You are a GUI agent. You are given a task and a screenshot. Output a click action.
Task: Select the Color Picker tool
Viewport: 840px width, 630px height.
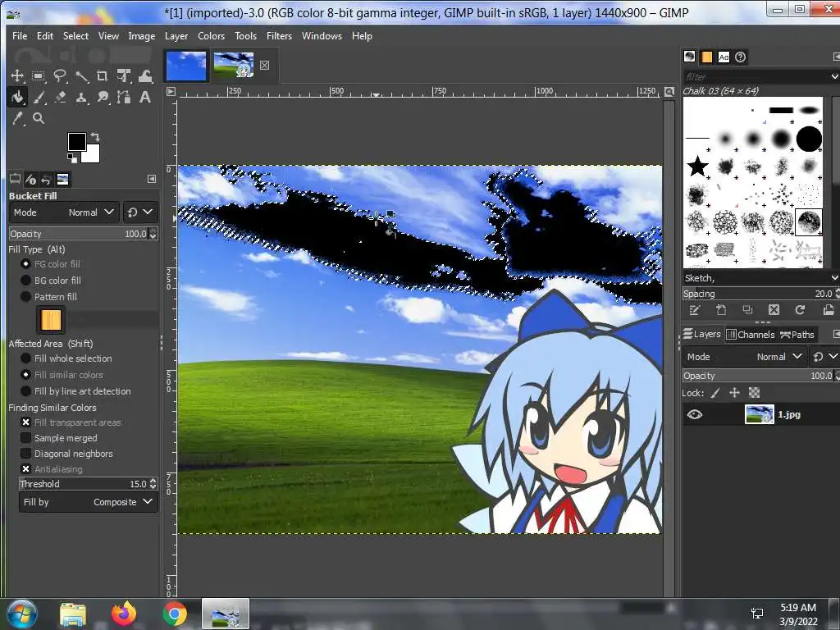pyautogui.click(x=18, y=118)
